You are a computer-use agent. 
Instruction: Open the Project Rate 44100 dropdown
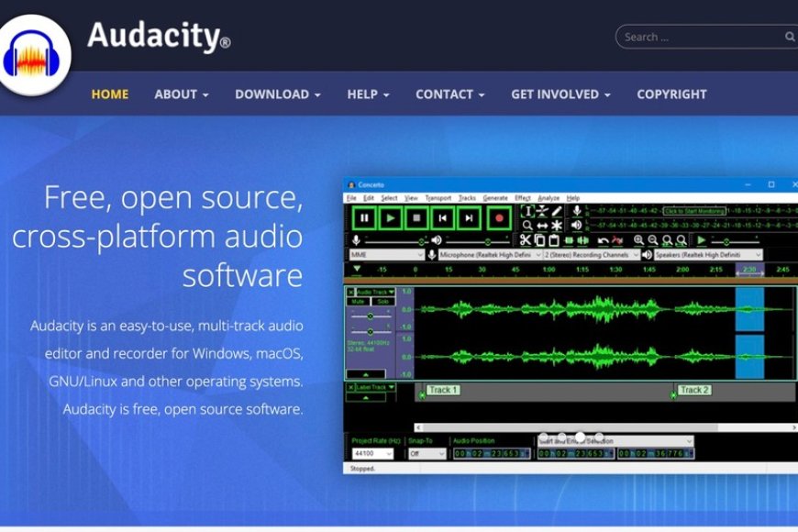372,453
